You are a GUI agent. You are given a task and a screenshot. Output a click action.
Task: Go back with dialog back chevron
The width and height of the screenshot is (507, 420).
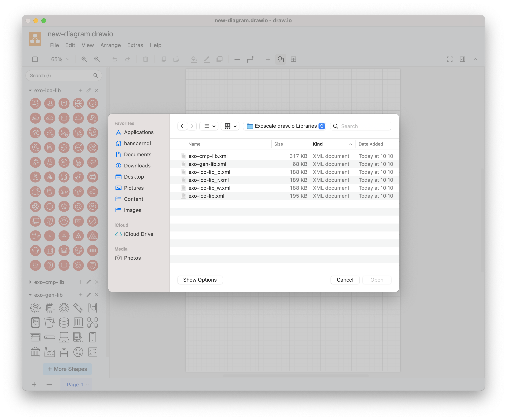[x=182, y=126]
